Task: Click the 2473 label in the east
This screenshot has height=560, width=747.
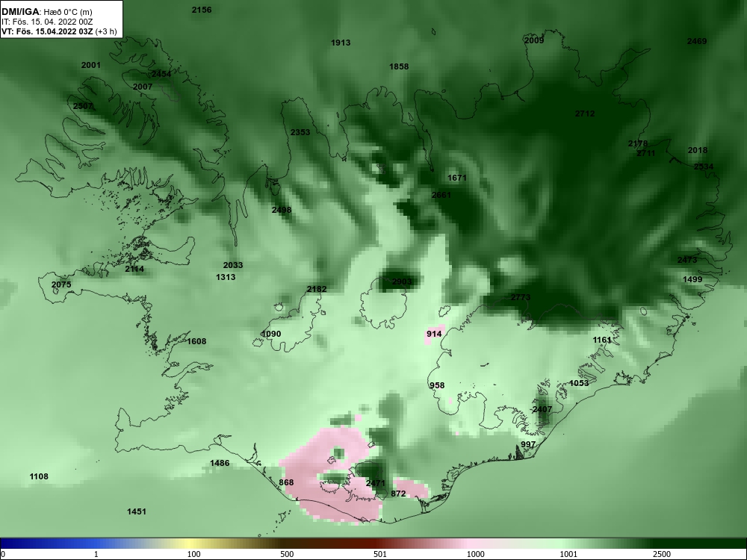Action: (x=687, y=260)
